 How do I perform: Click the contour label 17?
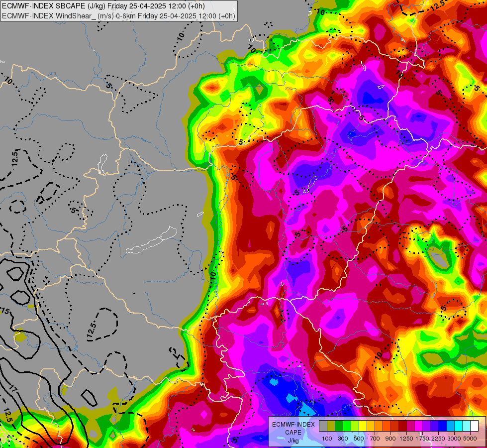pyautogui.click(x=13, y=389)
